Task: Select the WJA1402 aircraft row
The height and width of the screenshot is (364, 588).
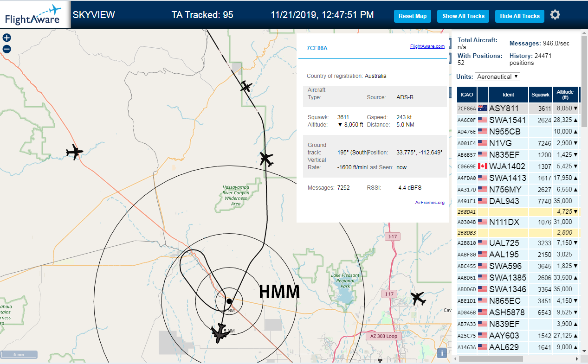Action: [x=518, y=166]
